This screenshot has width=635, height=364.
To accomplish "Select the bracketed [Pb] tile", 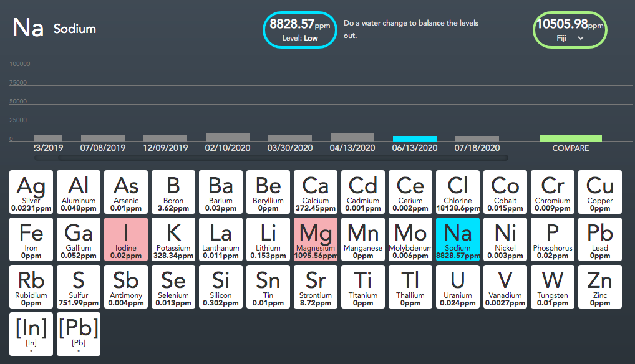I will pos(79,334).
